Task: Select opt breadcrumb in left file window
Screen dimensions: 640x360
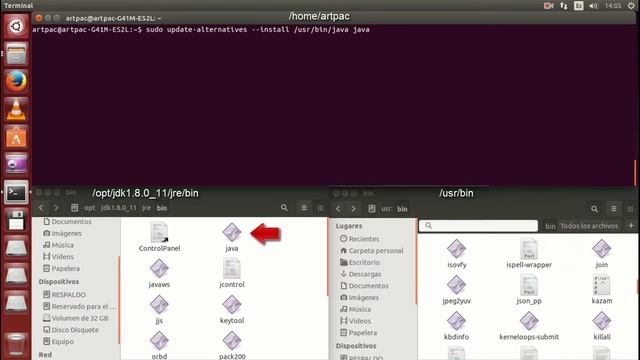Action: click(89, 208)
